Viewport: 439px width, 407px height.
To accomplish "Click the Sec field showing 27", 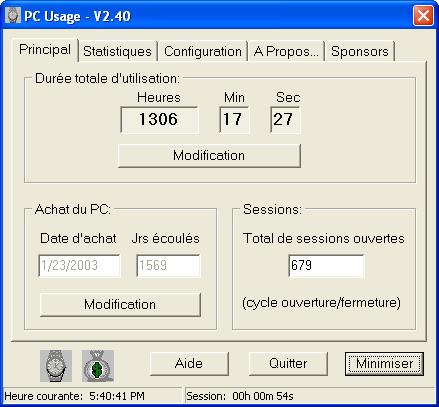I will click(285, 120).
